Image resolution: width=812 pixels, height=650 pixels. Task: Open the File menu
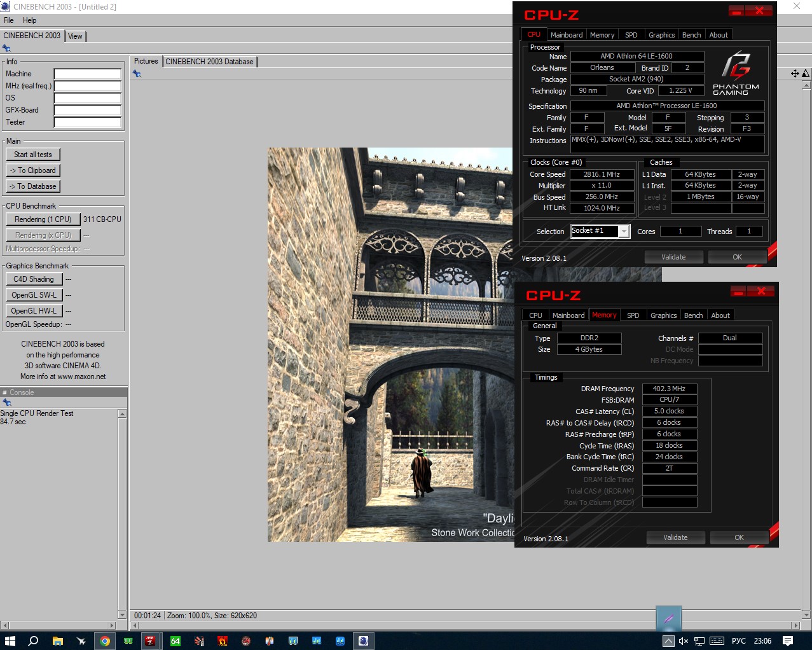tap(8, 20)
